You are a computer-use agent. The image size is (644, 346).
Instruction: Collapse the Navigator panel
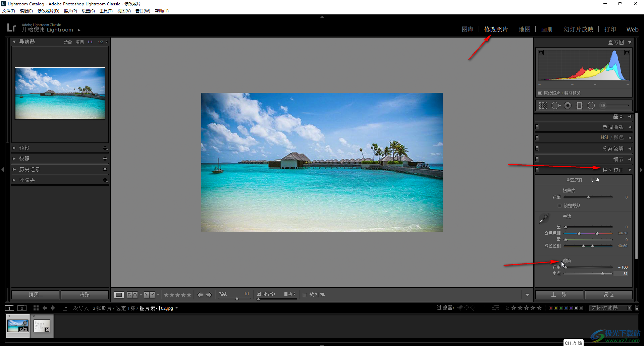(x=14, y=42)
